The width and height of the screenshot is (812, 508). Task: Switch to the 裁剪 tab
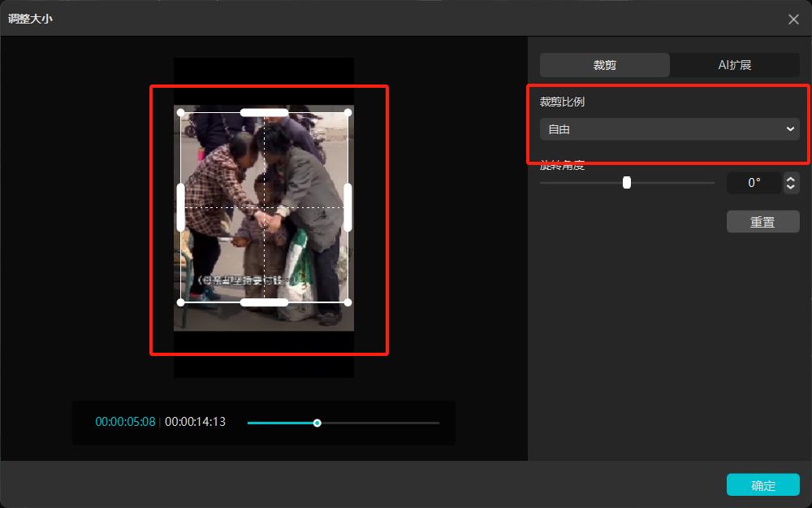pyautogui.click(x=605, y=65)
